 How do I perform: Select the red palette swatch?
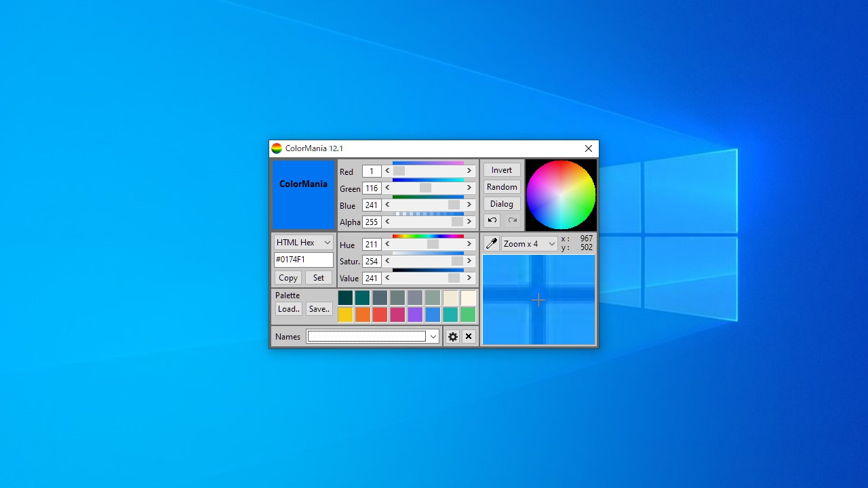click(380, 314)
